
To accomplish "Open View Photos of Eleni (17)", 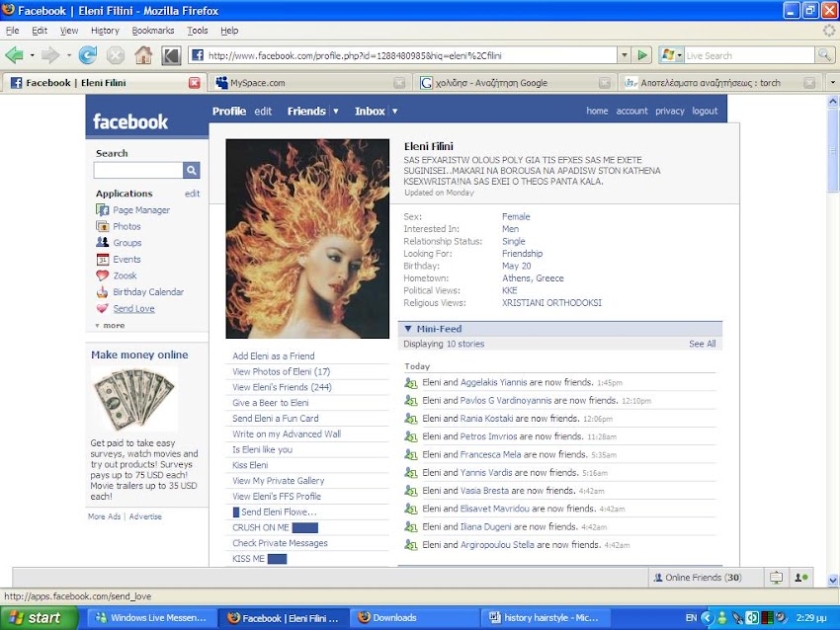I will tap(282, 371).
